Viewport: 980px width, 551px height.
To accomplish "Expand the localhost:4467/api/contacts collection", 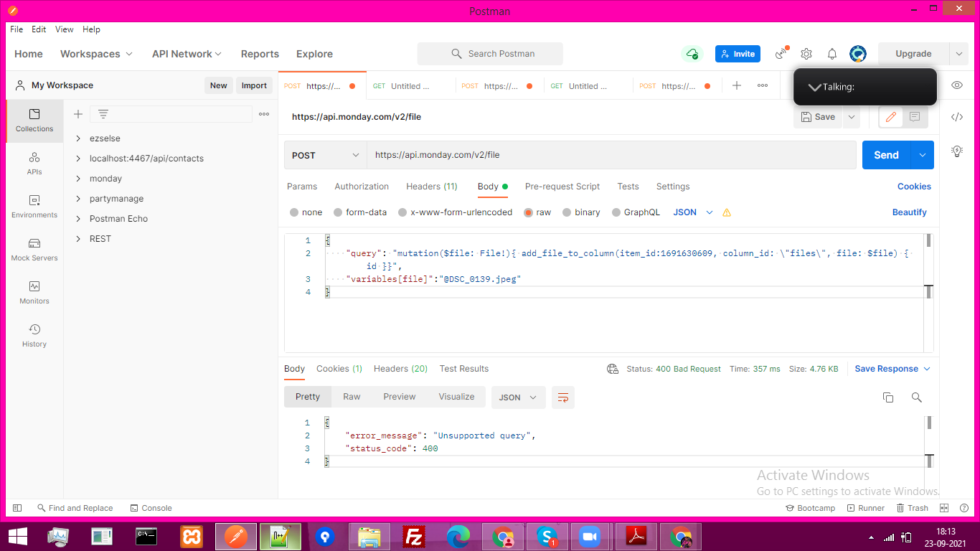I will 78,159.
